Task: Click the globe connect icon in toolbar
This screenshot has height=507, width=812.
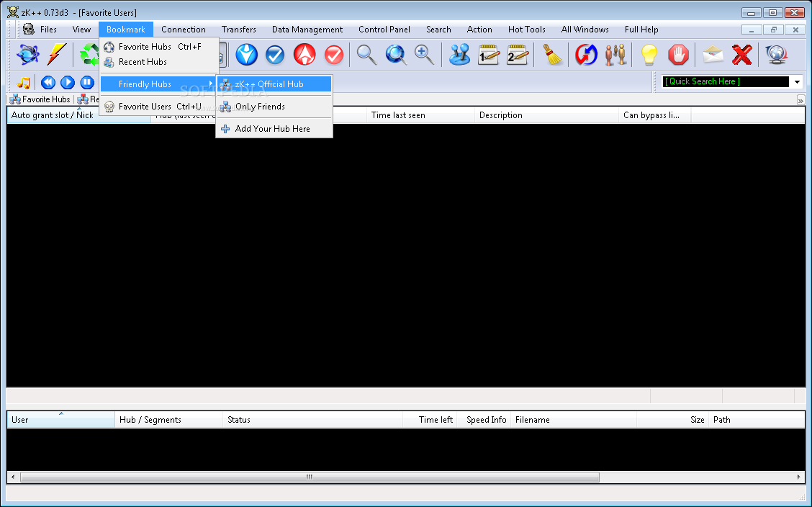Action: 28,55
